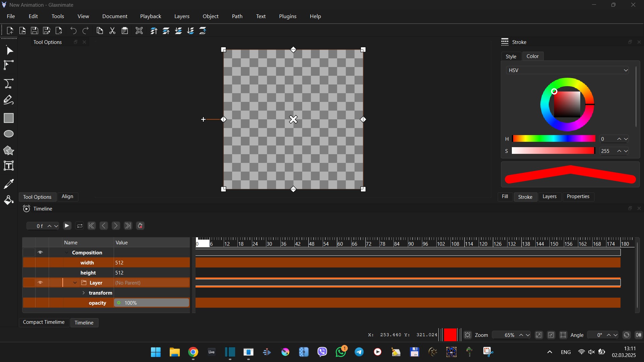Collapse the Layer tree row

pyautogui.click(x=75, y=283)
